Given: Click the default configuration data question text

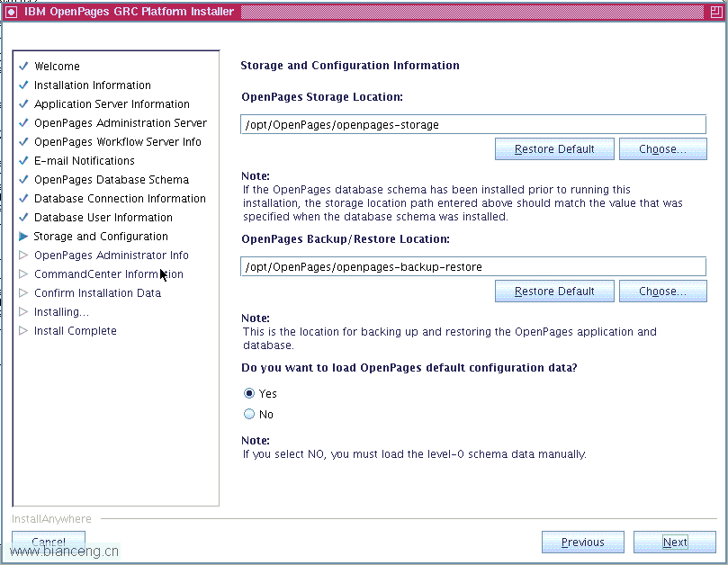Looking at the screenshot, I should (409, 368).
